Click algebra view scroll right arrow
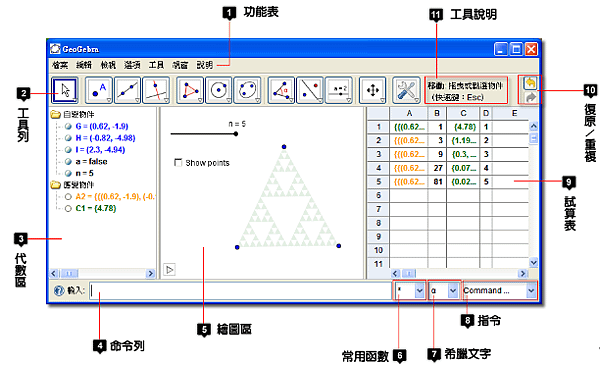 tap(150, 273)
